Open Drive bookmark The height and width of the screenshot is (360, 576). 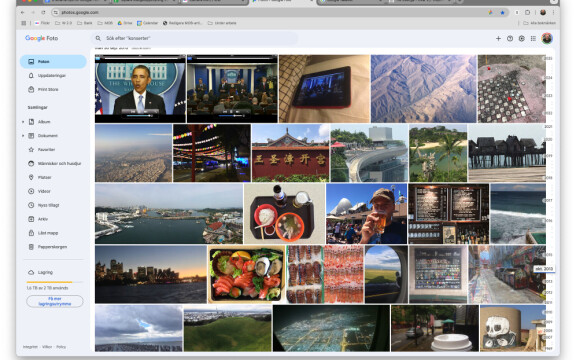[x=125, y=23]
